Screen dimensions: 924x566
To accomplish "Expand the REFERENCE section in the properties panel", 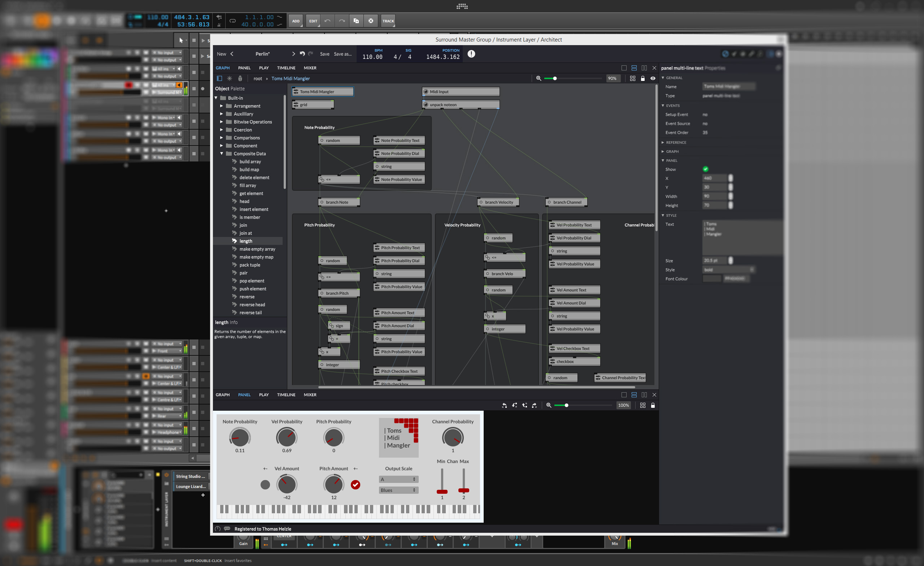I will pos(663,142).
